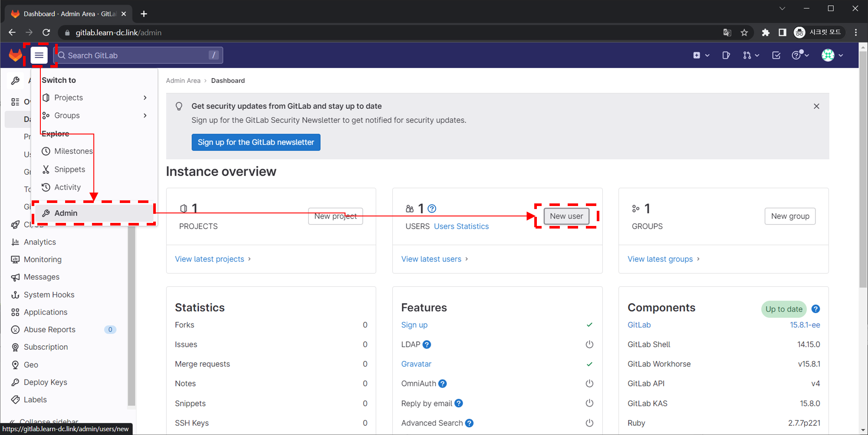Click the Users help question mark icon
The image size is (868, 435).
pyautogui.click(x=432, y=209)
